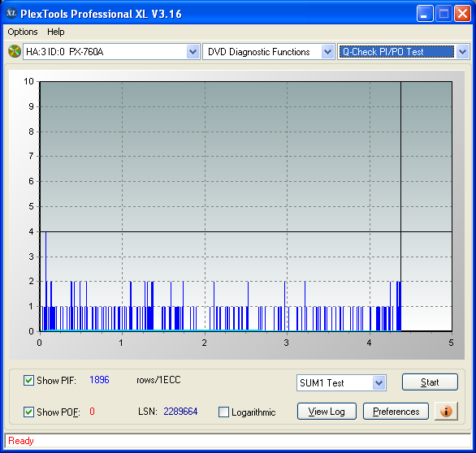Enable the Logarithmic scale checkbox
Viewport: 476px width, 453px height.
(223, 412)
